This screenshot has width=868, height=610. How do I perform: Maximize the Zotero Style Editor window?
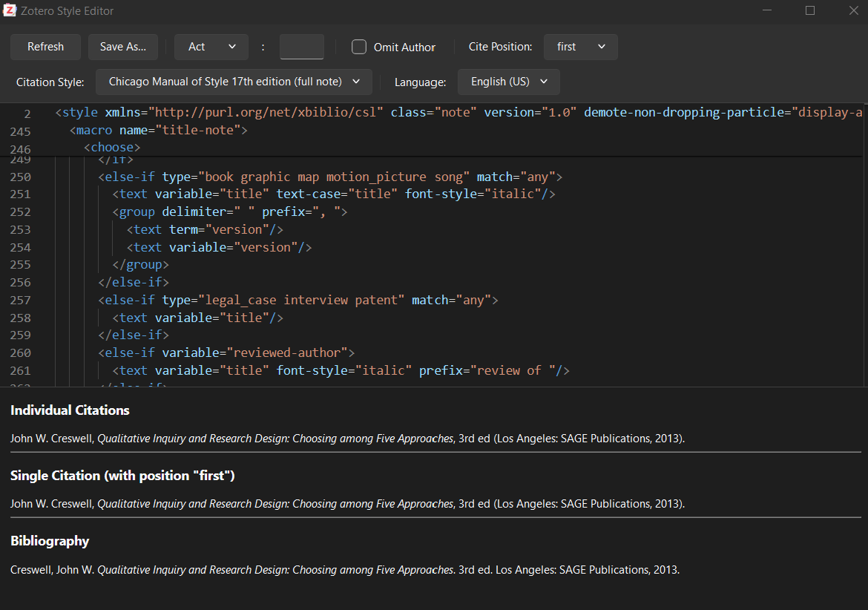810,10
